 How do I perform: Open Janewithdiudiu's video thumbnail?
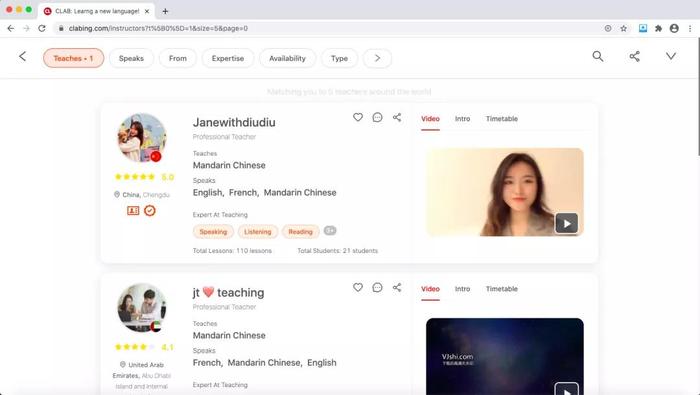click(x=504, y=192)
